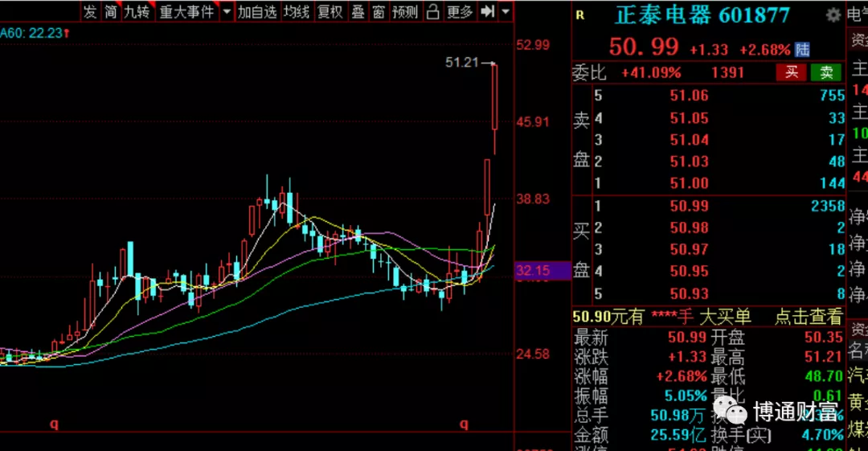Select buy level 5 price 50.93
Screen dimensions: 868x451
click(x=689, y=293)
